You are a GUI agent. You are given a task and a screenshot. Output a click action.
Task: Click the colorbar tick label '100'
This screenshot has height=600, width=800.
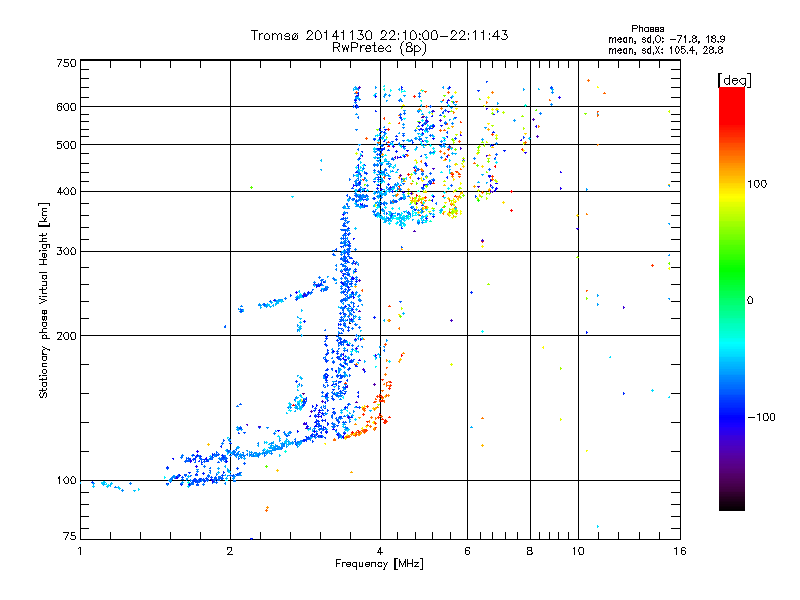(757, 184)
